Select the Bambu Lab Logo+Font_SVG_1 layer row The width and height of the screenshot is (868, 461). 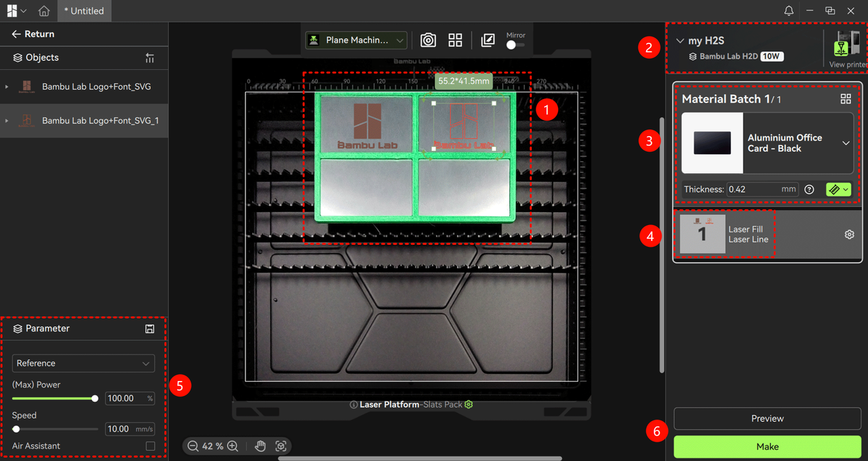click(x=84, y=121)
